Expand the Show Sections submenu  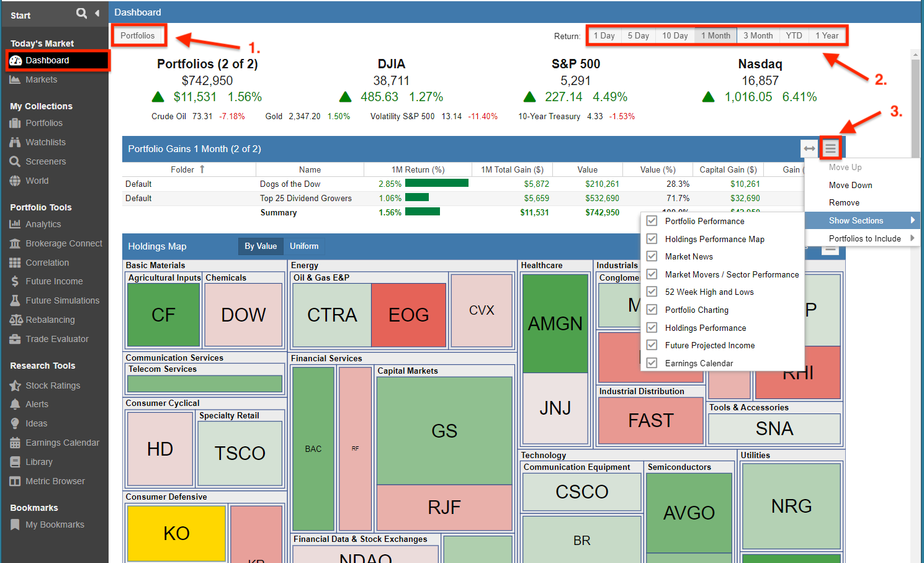click(x=863, y=220)
